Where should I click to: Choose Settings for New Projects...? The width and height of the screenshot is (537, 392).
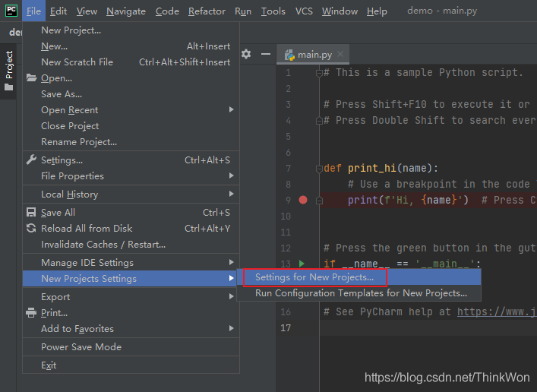pyautogui.click(x=314, y=277)
